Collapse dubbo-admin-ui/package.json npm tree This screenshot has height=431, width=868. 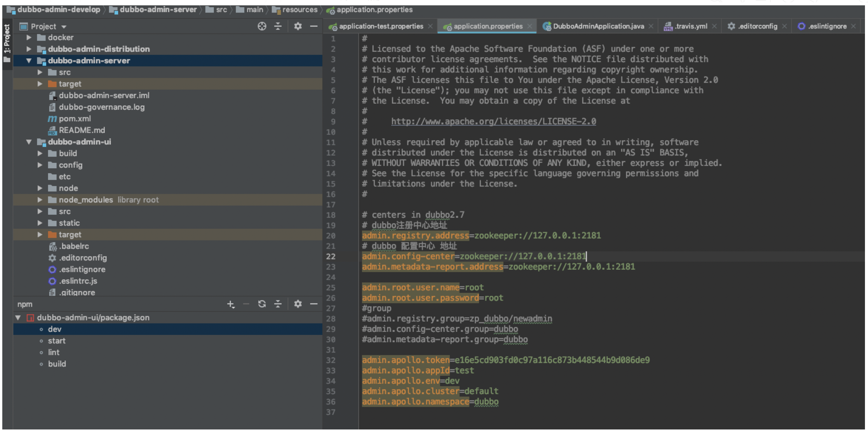[18, 318]
